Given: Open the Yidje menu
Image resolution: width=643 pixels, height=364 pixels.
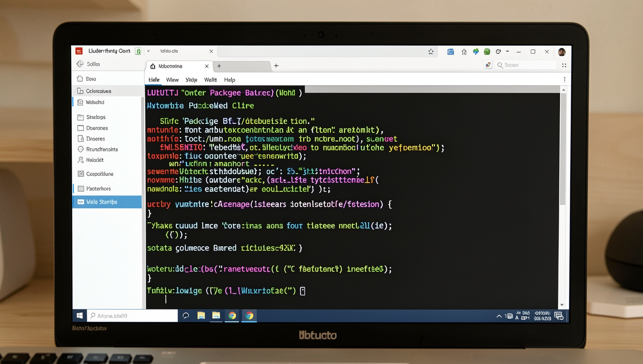Looking at the screenshot, I should [191, 80].
